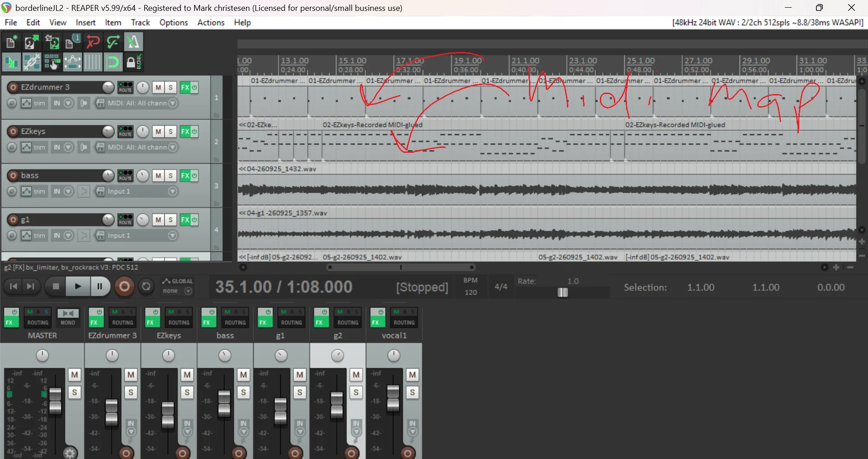
Task: Toggle move envelope points with items icon
Action: [x=72, y=62]
